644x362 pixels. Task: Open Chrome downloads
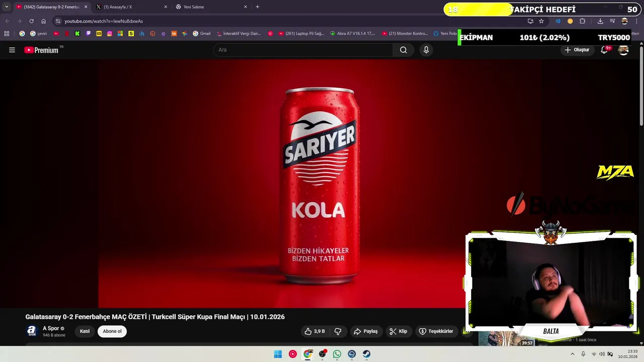pos(600,21)
